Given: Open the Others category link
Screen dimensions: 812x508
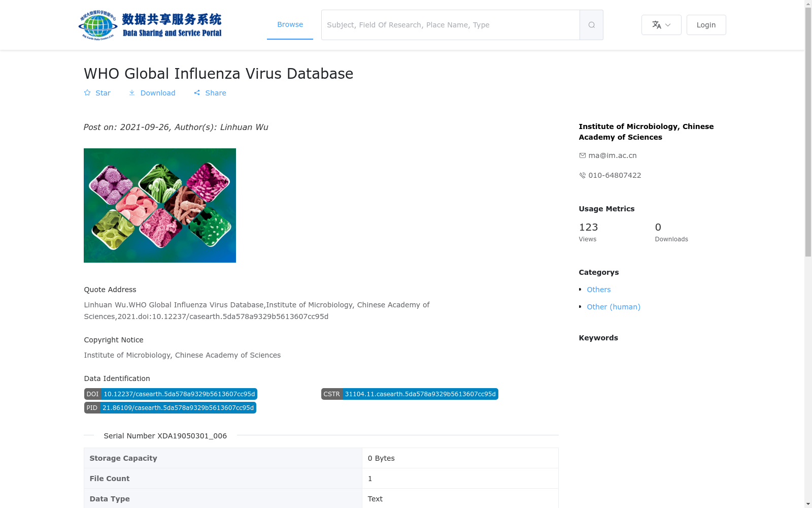Looking at the screenshot, I should click(598, 290).
